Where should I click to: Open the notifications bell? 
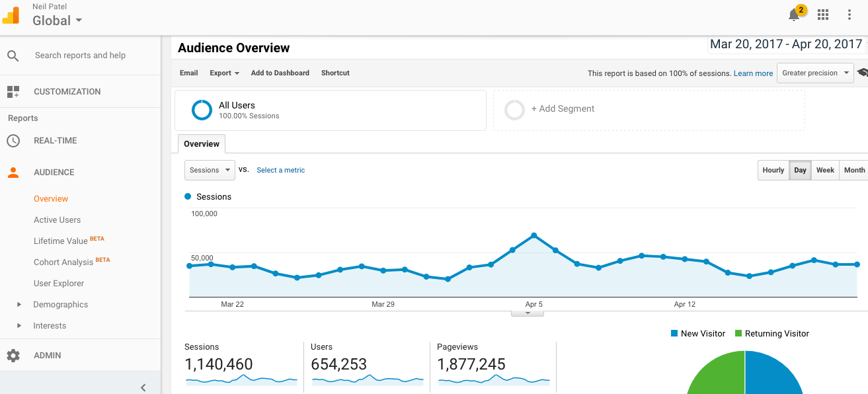(x=794, y=14)
